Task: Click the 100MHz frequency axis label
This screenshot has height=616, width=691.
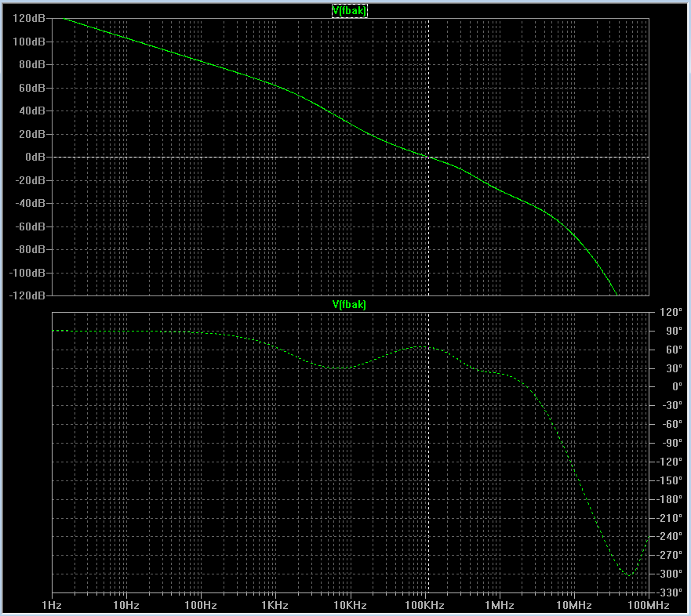Action: pyautogui.click(x=648, y=606)
